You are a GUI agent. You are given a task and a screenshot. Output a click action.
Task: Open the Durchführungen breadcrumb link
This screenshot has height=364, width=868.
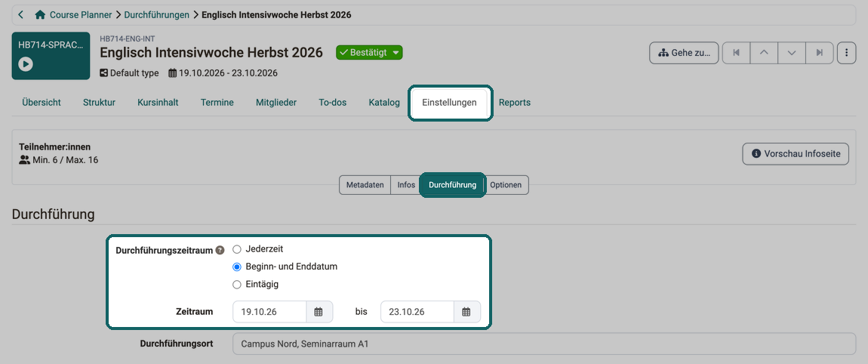(x=157, y=15)
